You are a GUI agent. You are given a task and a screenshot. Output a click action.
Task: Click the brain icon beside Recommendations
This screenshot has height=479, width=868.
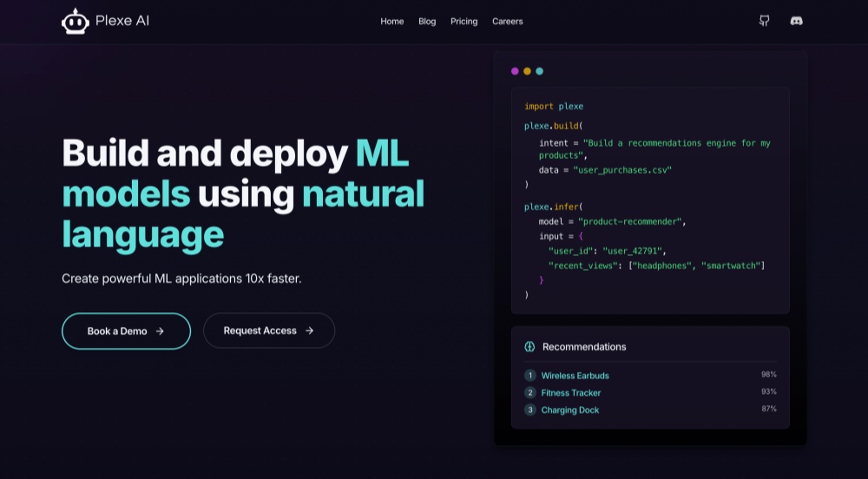pos(529,347)
